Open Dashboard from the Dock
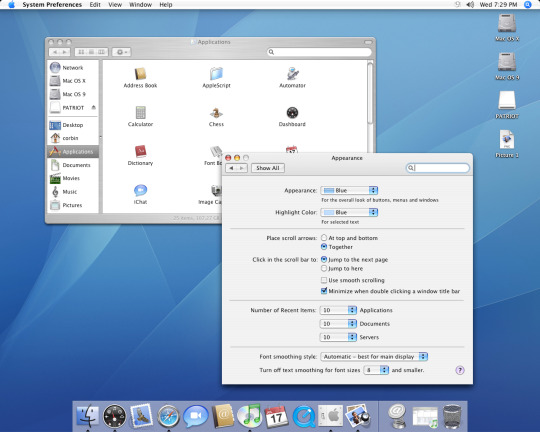The image size is (540, 432). click(114, 416)
